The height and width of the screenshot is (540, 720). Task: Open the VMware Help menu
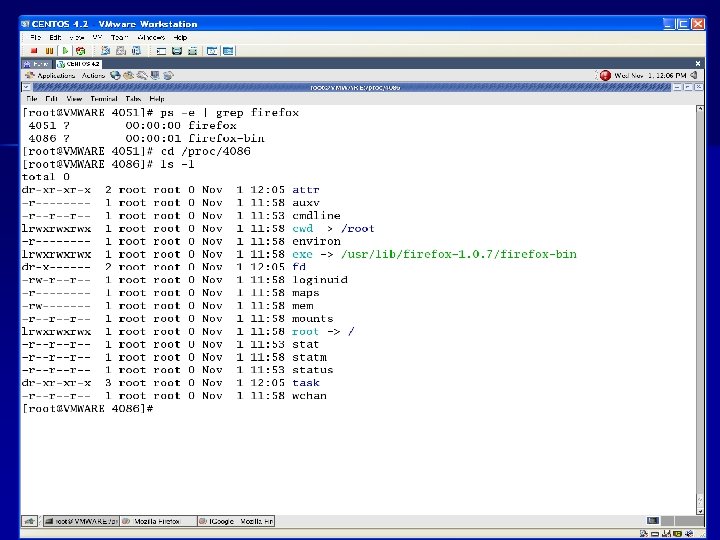click(x=180, y=37)
